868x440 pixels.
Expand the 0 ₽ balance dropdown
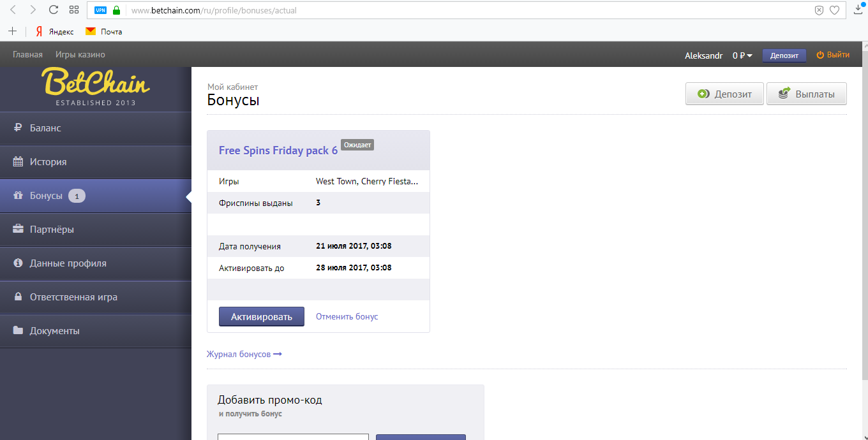(x=742, y=55)
